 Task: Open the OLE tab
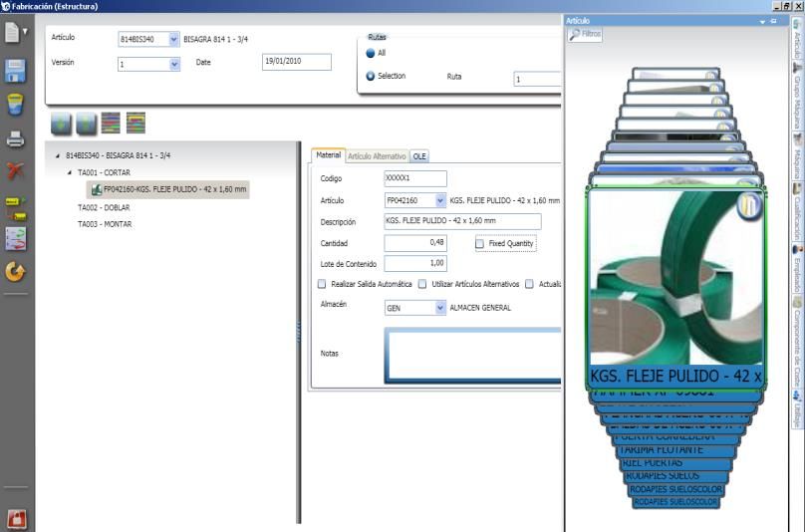419,156
